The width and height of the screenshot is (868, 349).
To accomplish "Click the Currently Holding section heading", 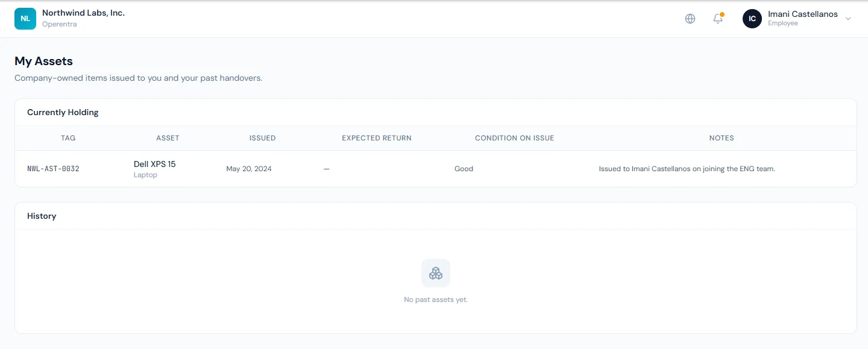I will 63,112.
